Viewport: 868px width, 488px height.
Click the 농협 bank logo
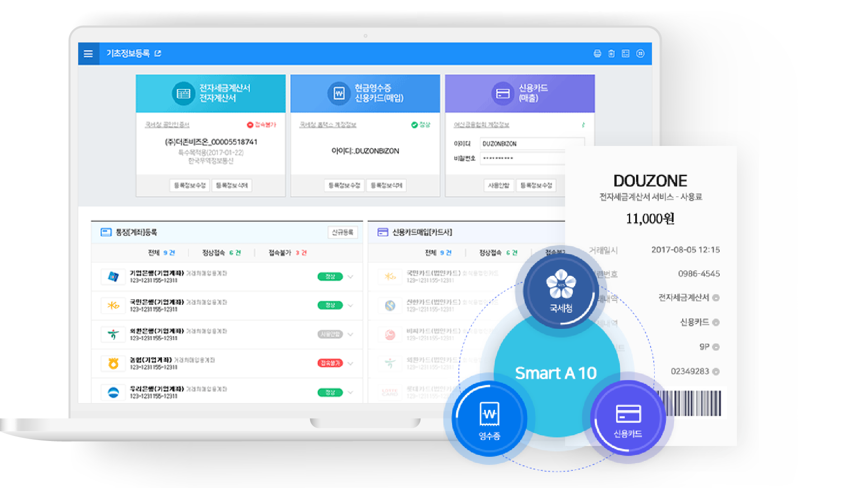point(113,363)
